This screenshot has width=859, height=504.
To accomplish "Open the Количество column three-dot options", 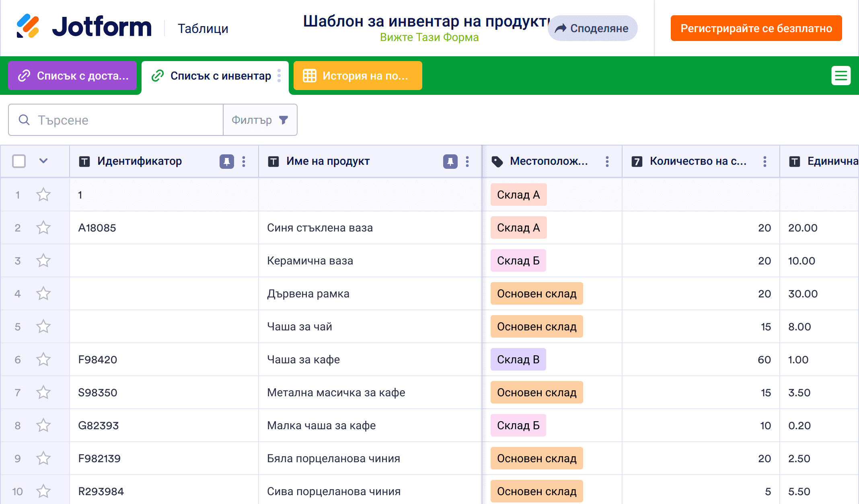I will (x=764, y=162).
